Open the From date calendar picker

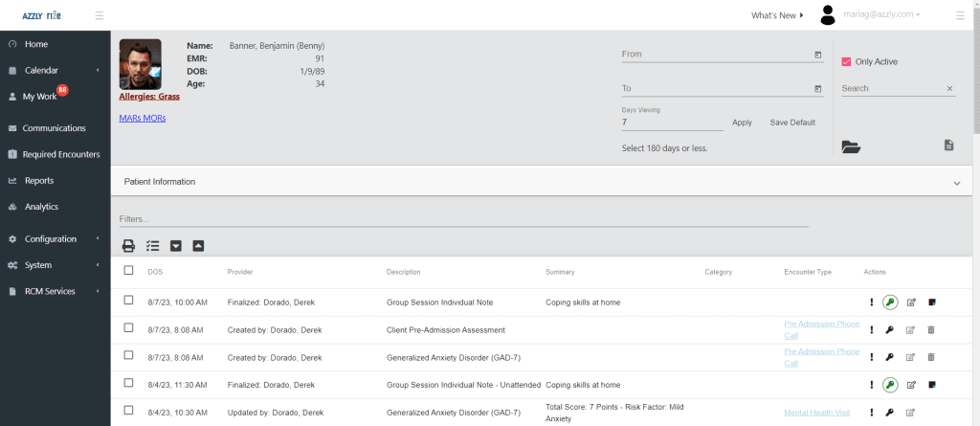coord(817,55)
